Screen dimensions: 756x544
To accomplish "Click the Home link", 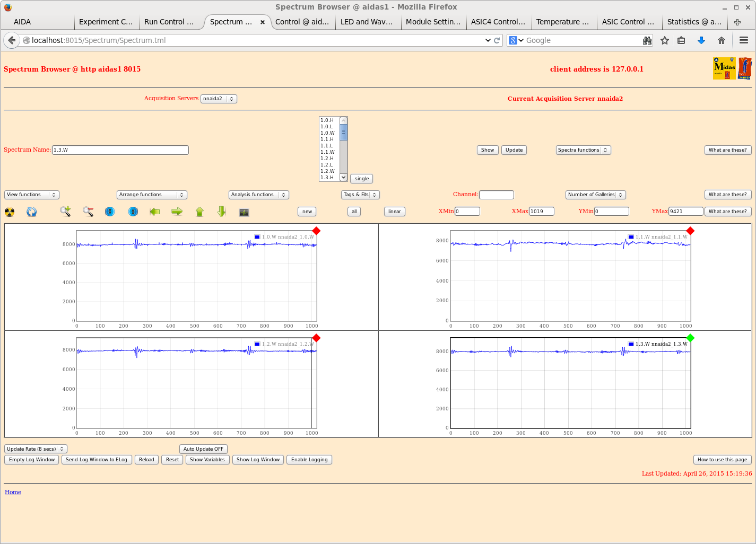I will pyautogui.click(x=13, y=492).
